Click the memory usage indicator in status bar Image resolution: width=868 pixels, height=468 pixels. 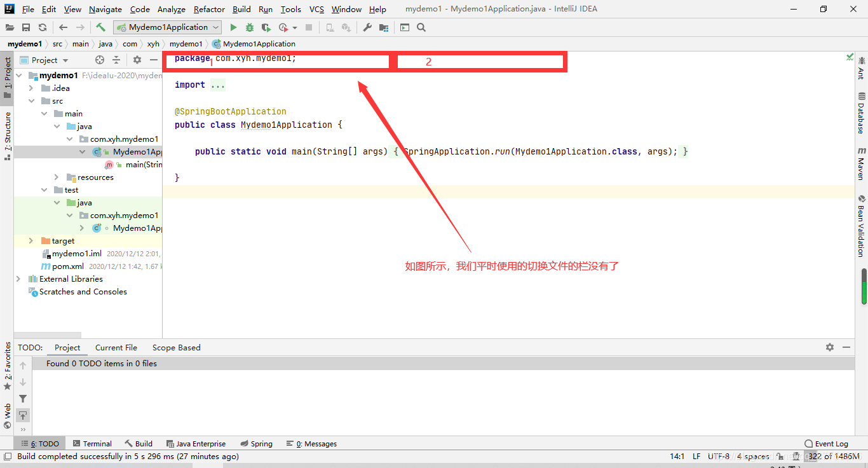(834, 457)
